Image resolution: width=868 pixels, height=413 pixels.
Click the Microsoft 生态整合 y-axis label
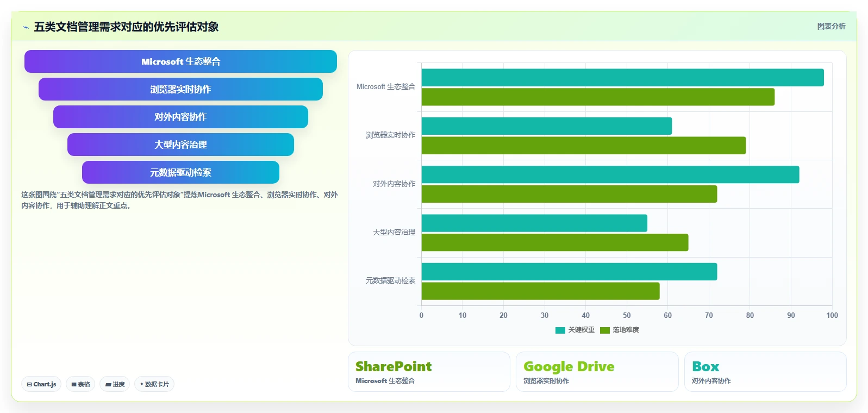click(x=386, y=86)
